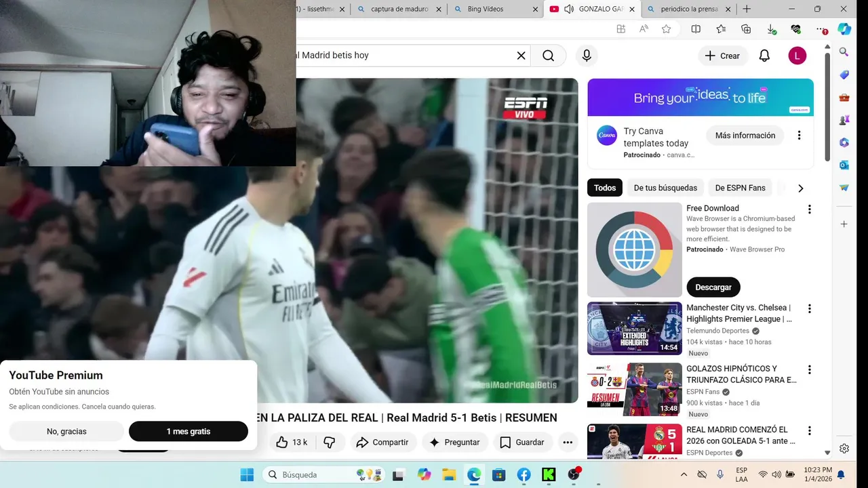Show hidden system tray icons
Screen dimensions: 868x488
click(x=684, y=474)
